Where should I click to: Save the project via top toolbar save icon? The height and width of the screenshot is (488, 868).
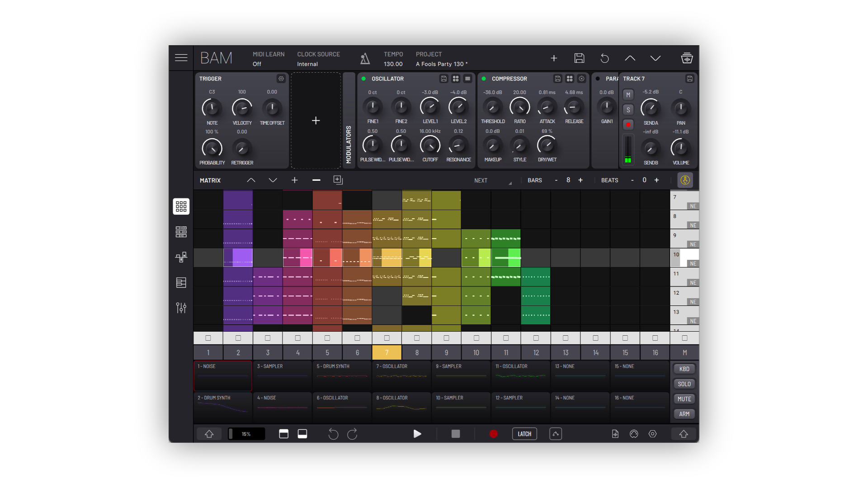coord(579,58)
